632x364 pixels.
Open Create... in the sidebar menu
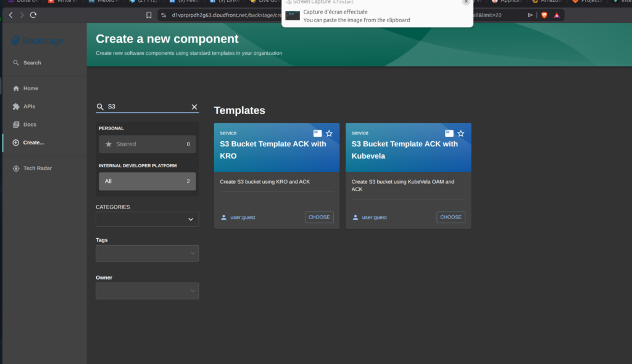33,143
